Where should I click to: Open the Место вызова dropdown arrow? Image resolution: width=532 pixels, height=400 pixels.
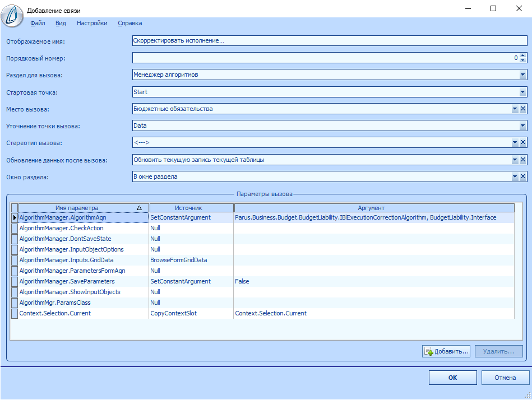pos(515,109)
